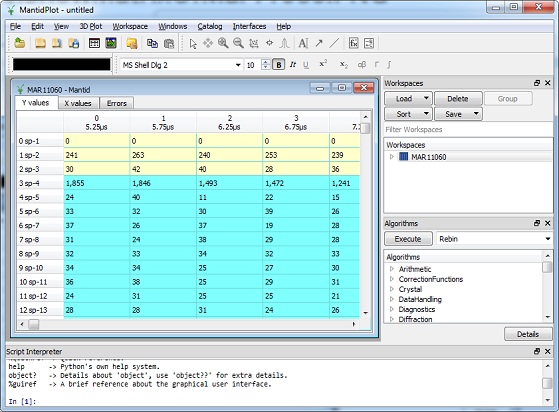
Task: Click the Delete workspace button
Action: (458, 98)
